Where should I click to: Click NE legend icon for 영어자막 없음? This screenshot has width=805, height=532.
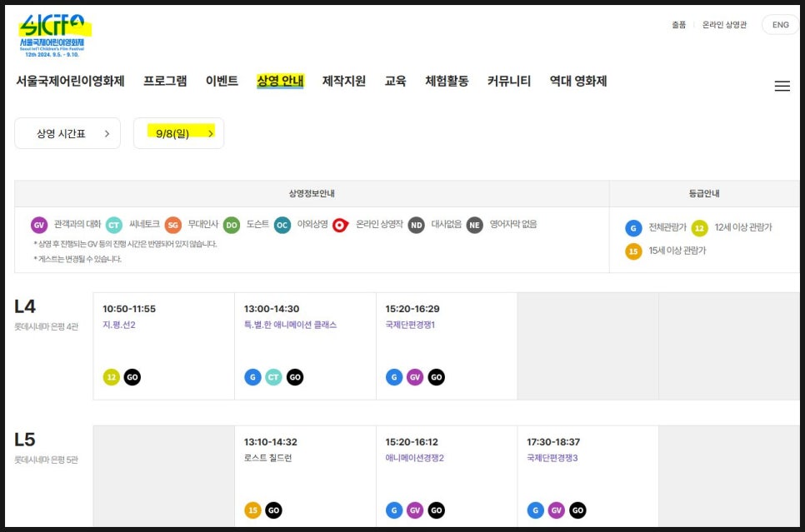(474, 225)
